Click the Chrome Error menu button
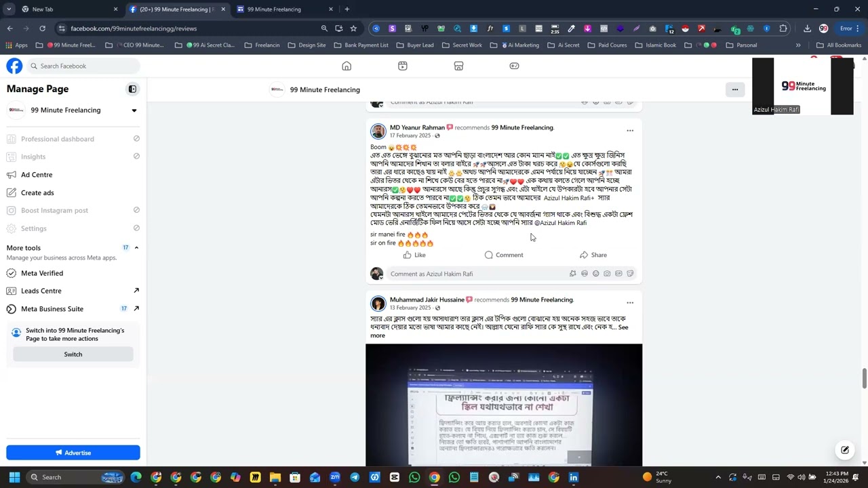Image resolution: width=868 pixels, height=488 pixels. (x=850, y=28)
